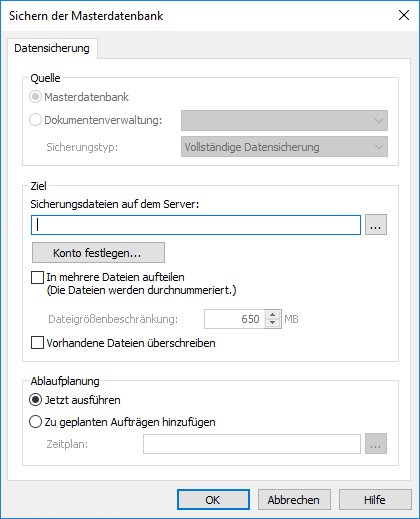The width and height of the screenshot is (420, 519).
Task: Click the Zeitplan text field
Action: point(252,444)
